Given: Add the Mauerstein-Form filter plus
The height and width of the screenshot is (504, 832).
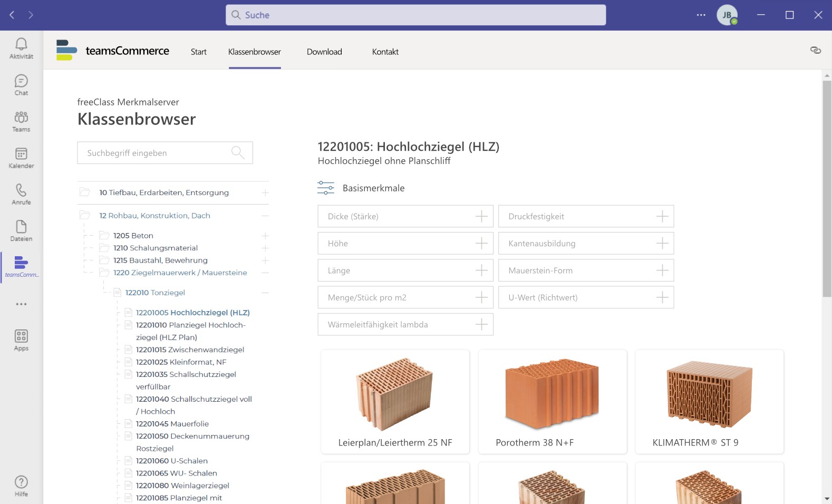Looking at the screenshot, I should [662, 270].
